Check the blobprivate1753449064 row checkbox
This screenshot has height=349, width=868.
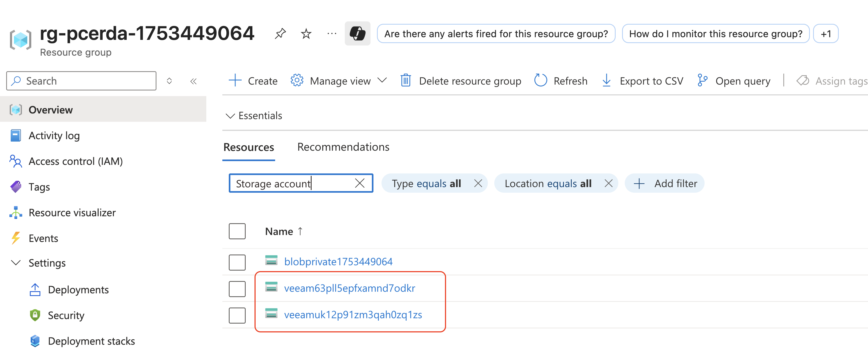(237, 262)
